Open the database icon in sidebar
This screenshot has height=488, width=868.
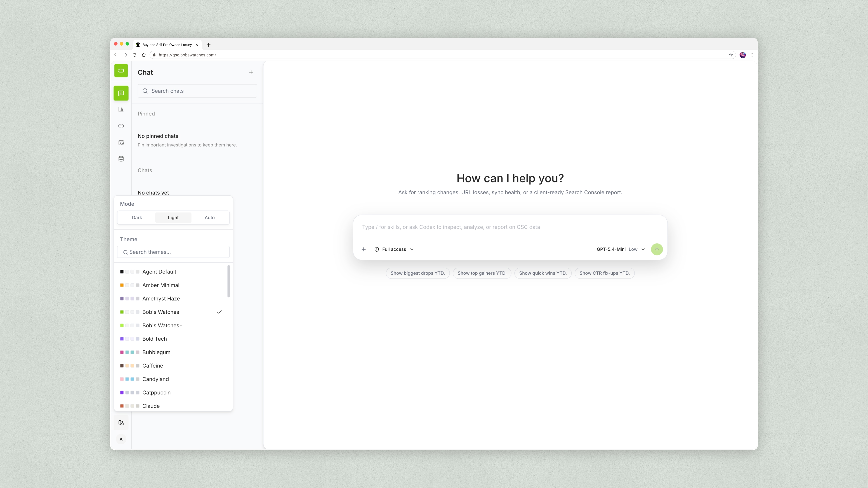(121, 159)
